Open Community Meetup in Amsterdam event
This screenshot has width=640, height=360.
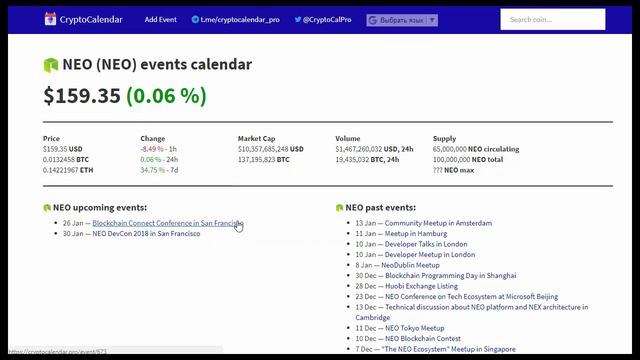(x=438, y=223)
